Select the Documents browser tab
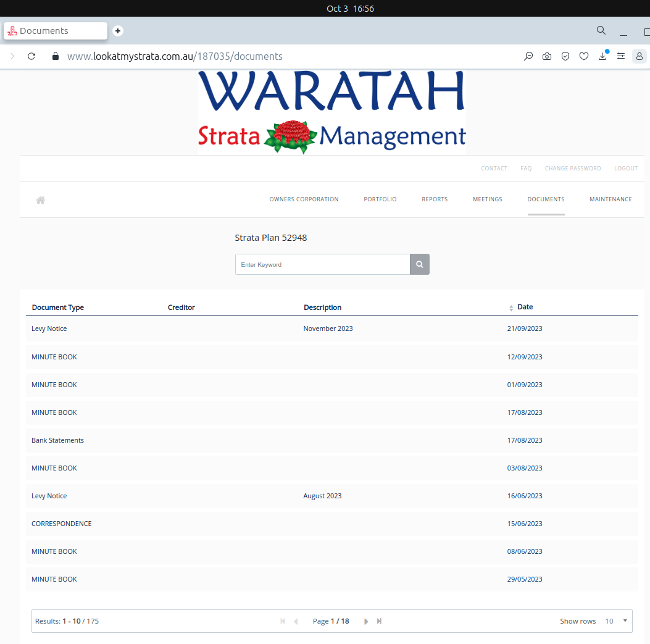The image size is (650, 644). pos(56,31)
